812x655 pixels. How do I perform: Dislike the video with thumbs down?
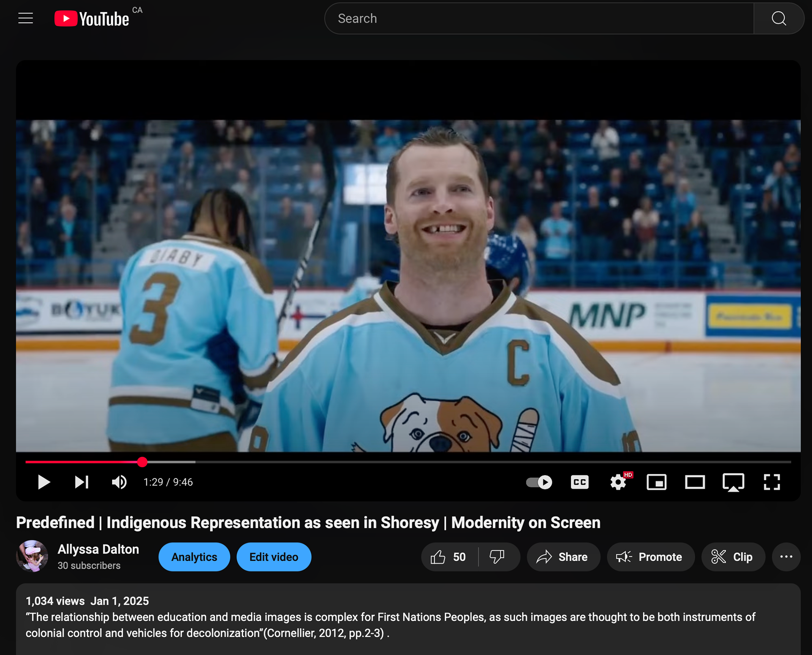coord(498,557)
